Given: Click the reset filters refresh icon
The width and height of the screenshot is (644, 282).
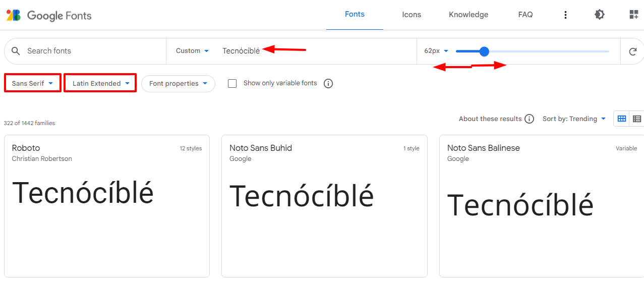Looking at the screenshot, I should tap(632, 51).
